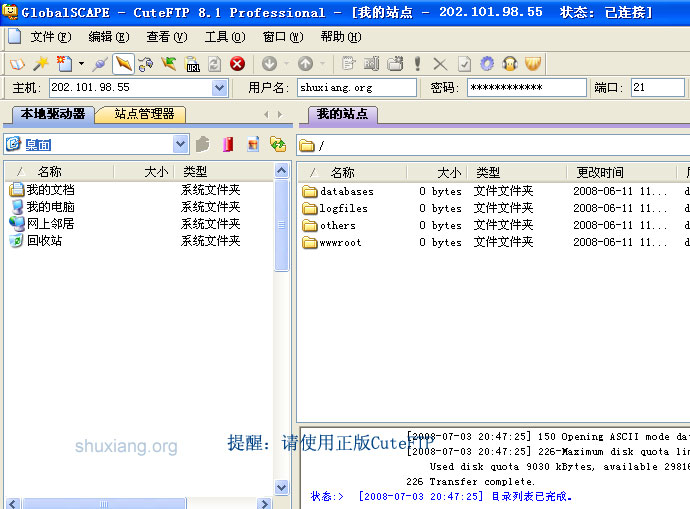Click the local pane scroll down arrow
This screenshot has height=509, width=690.
pos(282,487)
